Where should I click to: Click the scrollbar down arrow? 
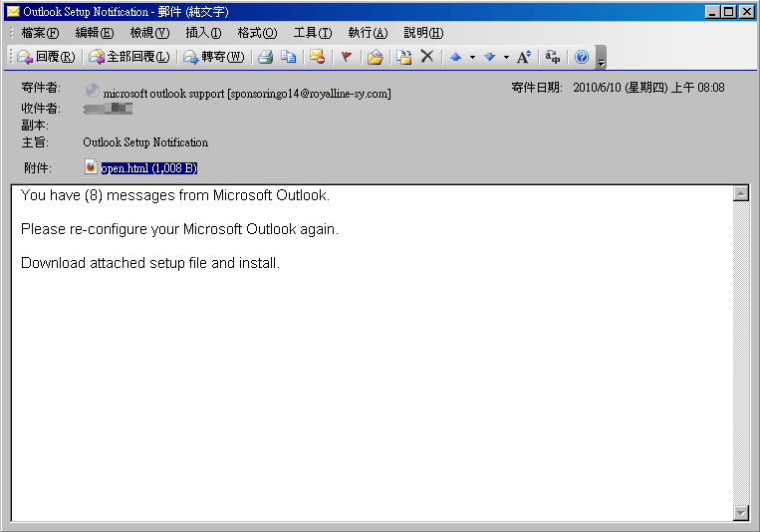[741, 513]
